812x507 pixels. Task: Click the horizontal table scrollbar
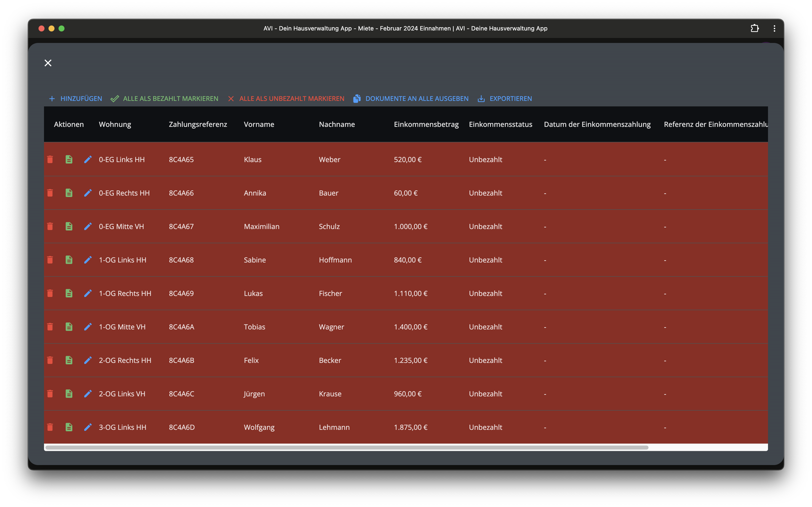pyautogui.click(x=346, y=448)
